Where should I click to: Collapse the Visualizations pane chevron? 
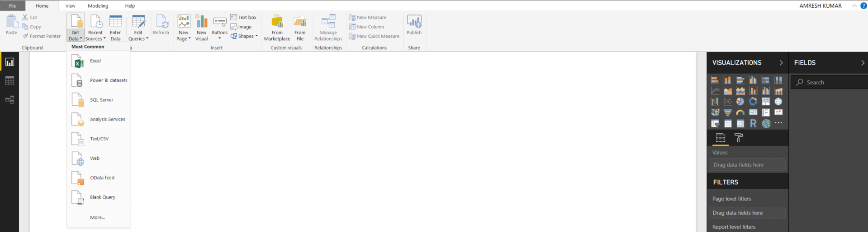tap(781, 63)
